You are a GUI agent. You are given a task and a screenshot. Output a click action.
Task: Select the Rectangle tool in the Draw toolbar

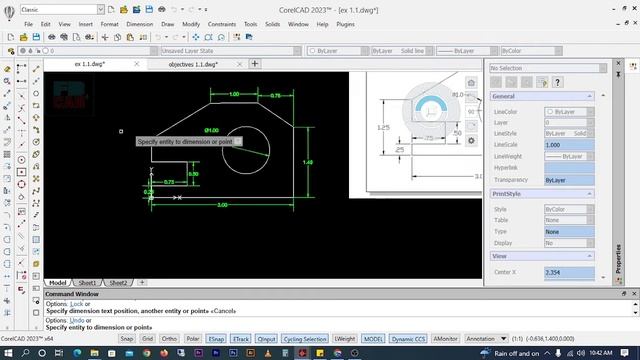coord(36,105)
